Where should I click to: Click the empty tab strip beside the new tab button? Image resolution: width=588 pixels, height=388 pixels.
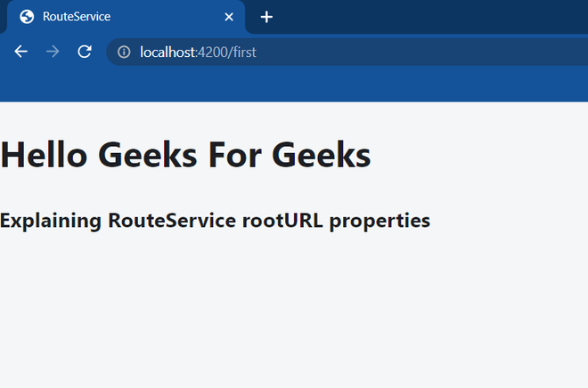click(x=428, y=17)
